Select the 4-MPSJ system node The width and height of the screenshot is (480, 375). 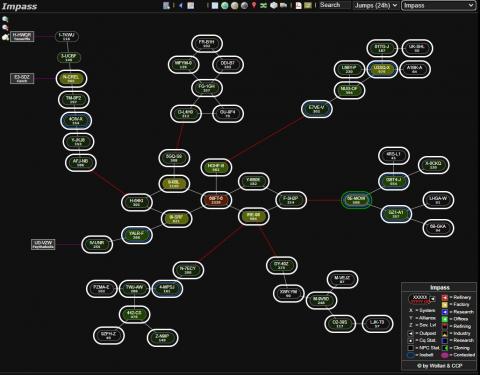click(167, 289)
